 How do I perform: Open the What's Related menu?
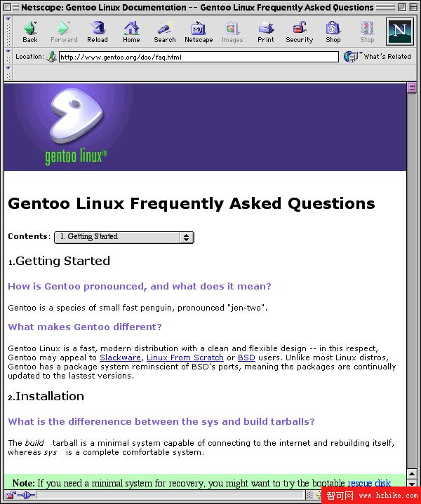(377, 57)
